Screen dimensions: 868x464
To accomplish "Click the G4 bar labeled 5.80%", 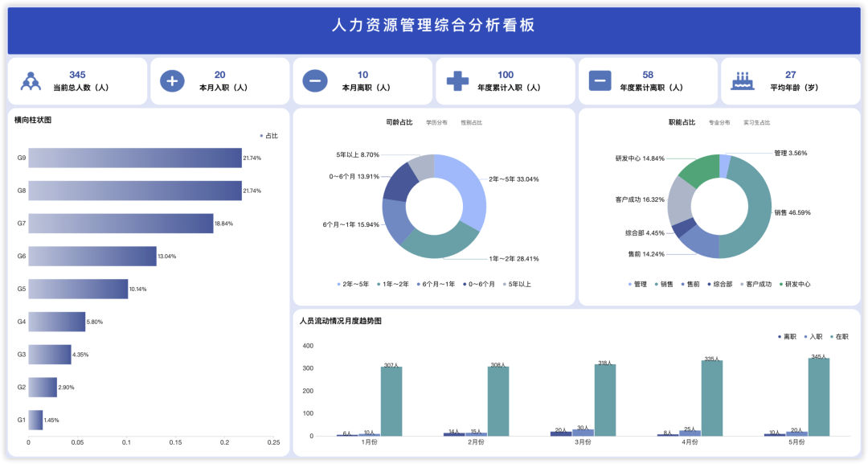I will click(57, 322).
